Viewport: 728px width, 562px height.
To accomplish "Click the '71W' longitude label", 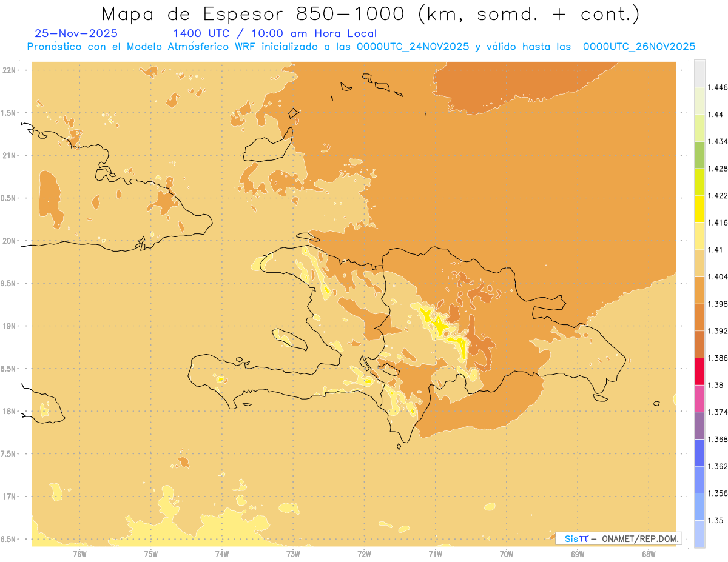I will [x=435, y=554].
